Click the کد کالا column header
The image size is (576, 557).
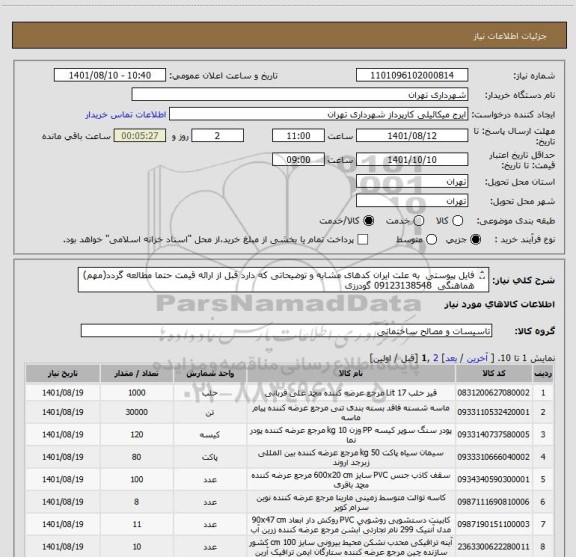tap(494, 374)
